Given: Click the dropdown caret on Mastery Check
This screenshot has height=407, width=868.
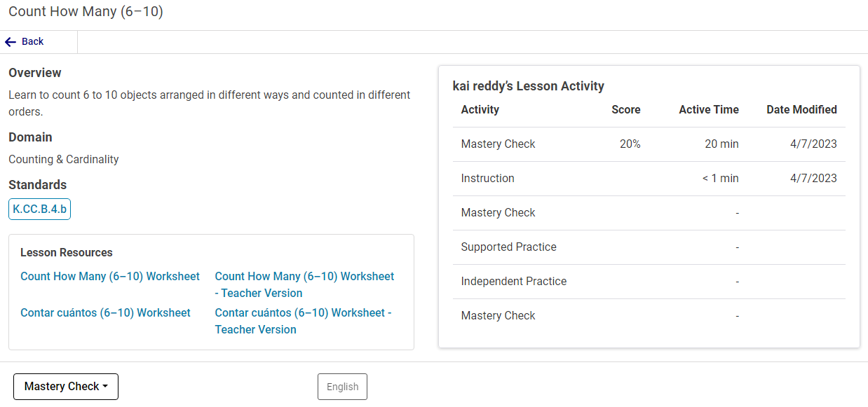Looking at the screenshot, I should pyautogui.click(x=105, y=387).
